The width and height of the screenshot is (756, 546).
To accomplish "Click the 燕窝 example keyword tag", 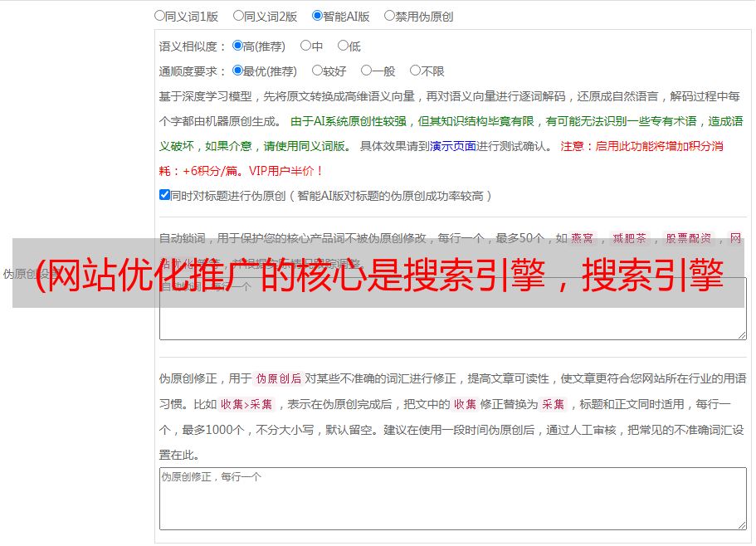I will (x=583, y=238).
